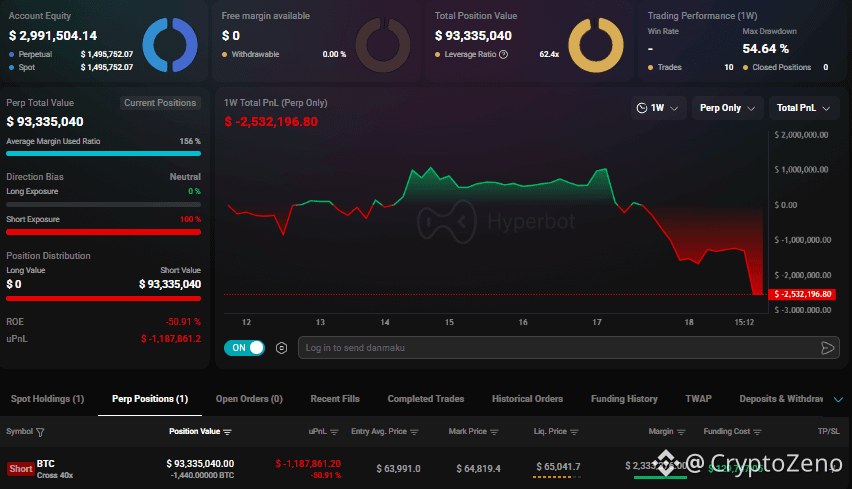Click the mark price $ 64,819.4
This screenshot has height=489, width=852.
pos(478,468)
